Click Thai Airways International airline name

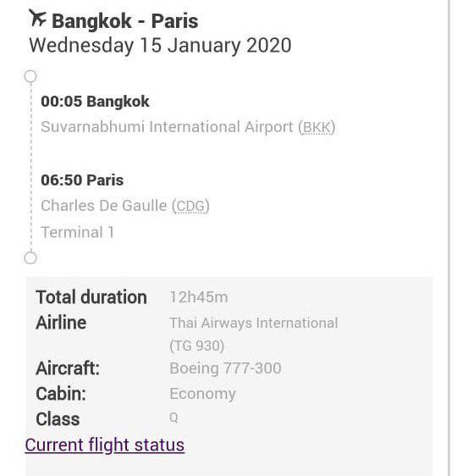point(254,323)
